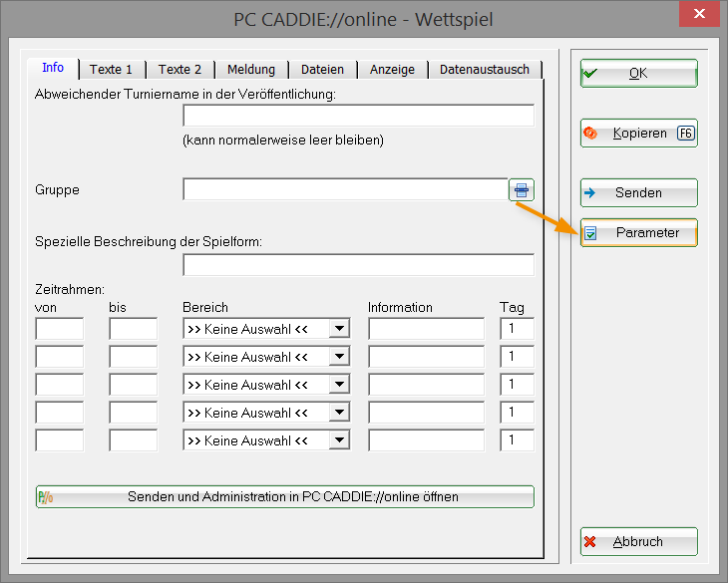Switch to the Texte 1 tab

111,70
